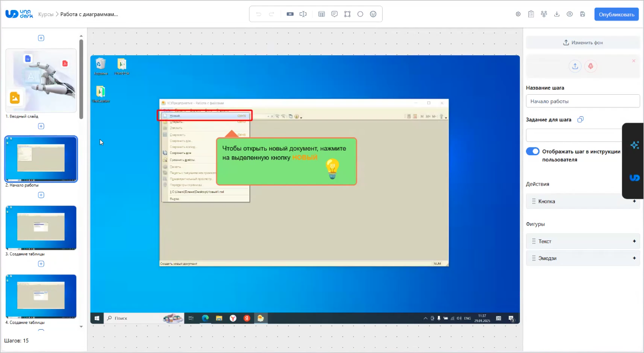Record voice with microphone icon

coord(591,66)
